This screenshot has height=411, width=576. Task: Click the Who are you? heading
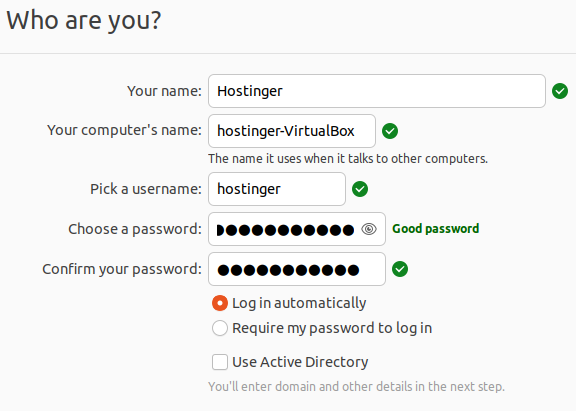point(84,21)
